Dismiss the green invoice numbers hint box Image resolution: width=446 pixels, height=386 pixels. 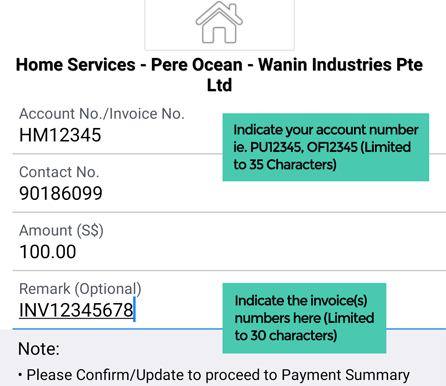coord(304,318)
